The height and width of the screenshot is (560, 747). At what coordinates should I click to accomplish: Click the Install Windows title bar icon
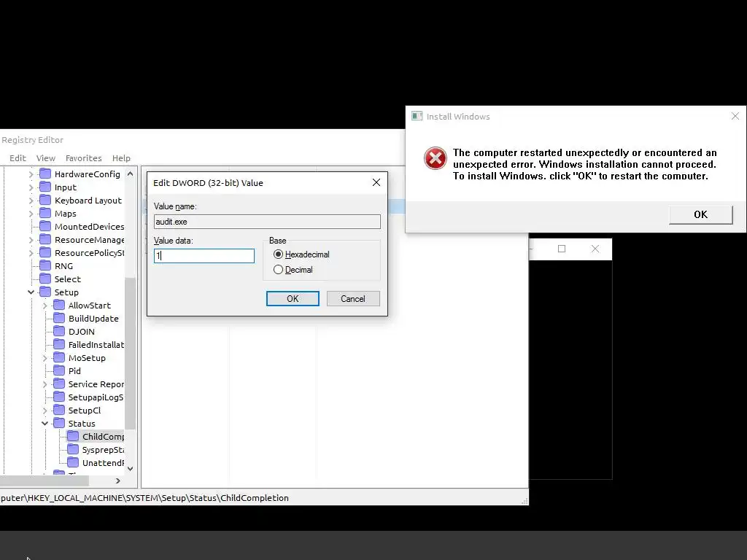(417, 116)
